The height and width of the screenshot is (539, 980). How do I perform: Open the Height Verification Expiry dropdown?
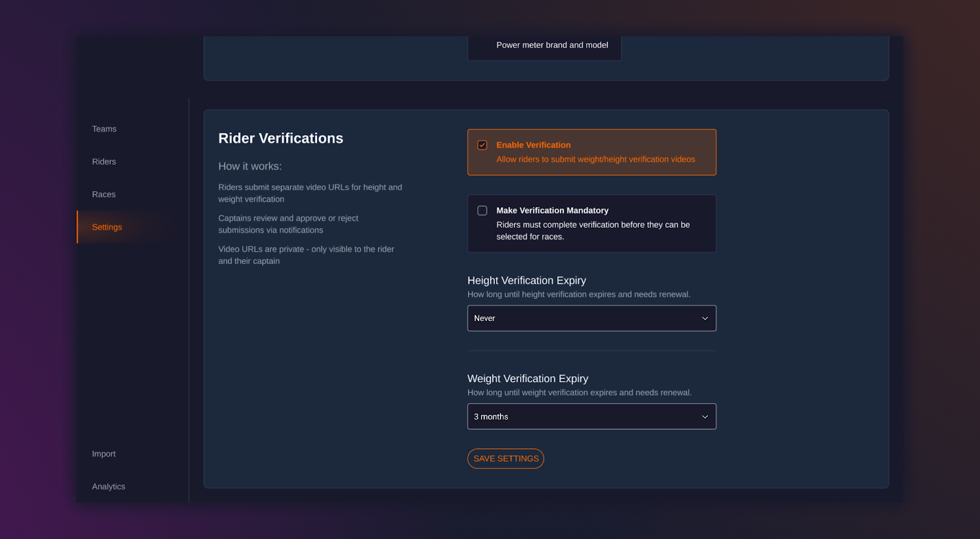(x=591, y=318)
